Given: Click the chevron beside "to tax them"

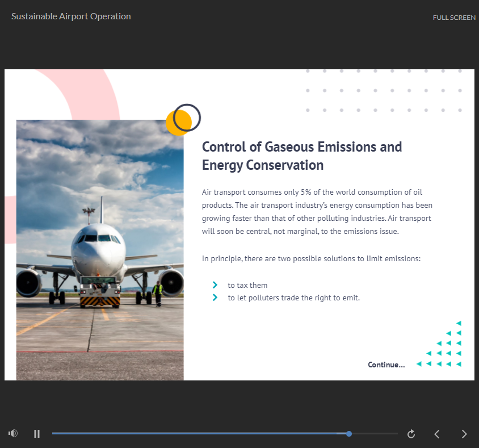Looking at the screenshot, I should [x=215, y=285].
